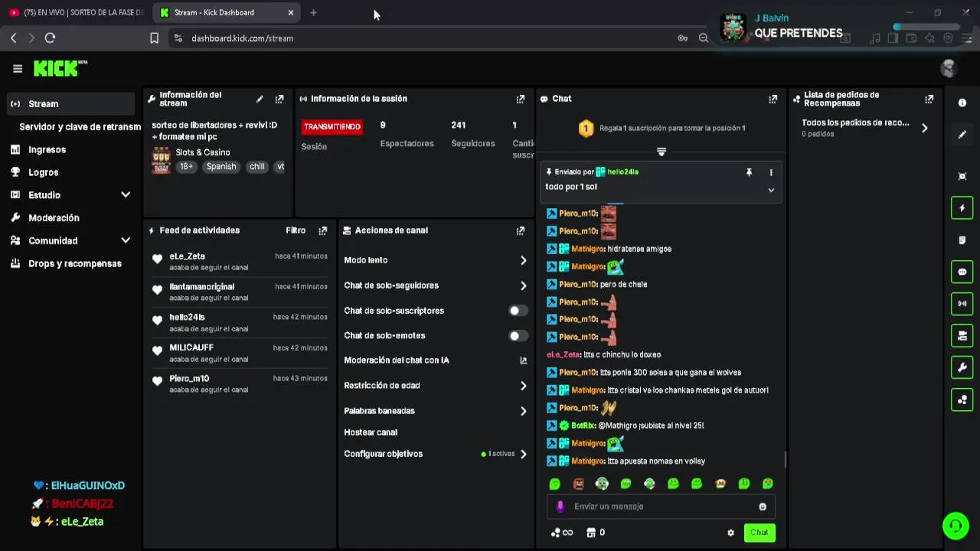The width and height of the screenshot is (980, 551).
Task: Open the pinned message three-dot options
Action: tap(771, 172)
